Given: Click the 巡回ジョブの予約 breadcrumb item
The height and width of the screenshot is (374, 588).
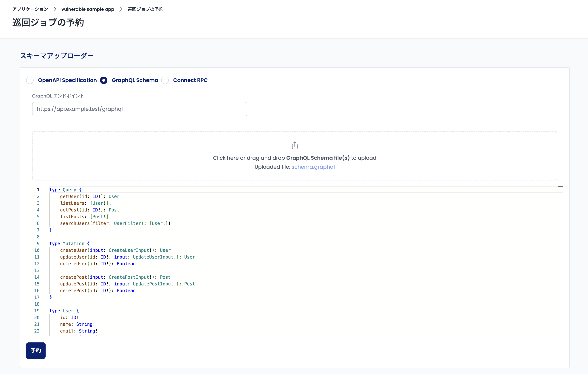Looking at the screenshot, I should [146, 9].
